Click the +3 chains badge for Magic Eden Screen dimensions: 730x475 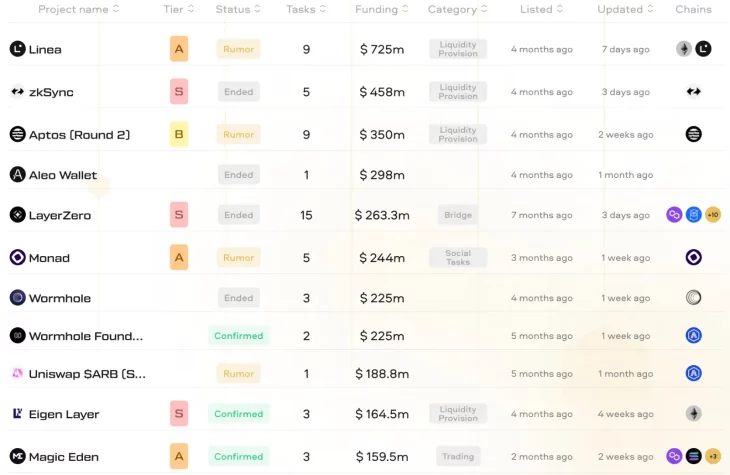(x=713, y=456)
